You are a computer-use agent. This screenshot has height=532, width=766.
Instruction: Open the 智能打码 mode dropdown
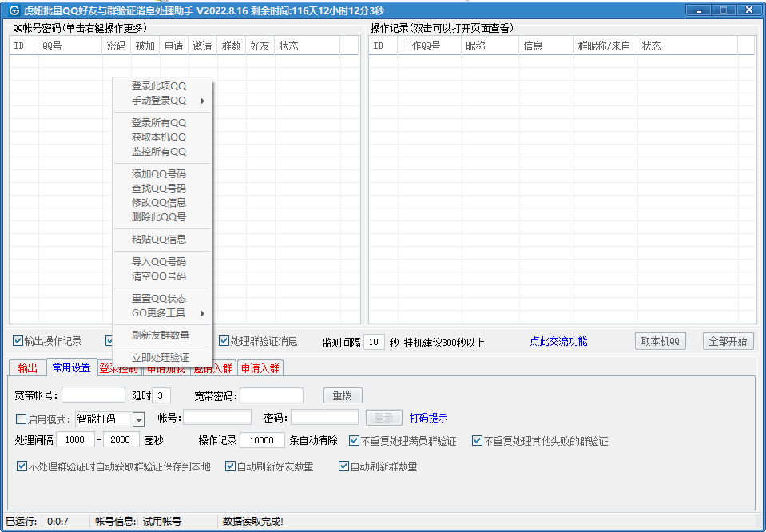click(139, 419)
